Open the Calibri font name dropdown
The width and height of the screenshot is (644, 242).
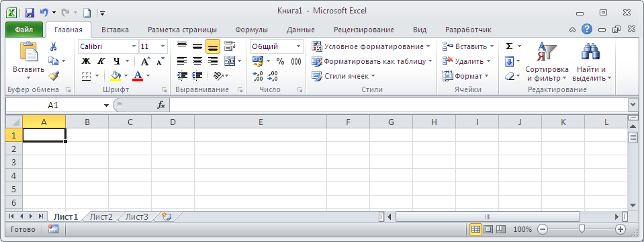134,46
